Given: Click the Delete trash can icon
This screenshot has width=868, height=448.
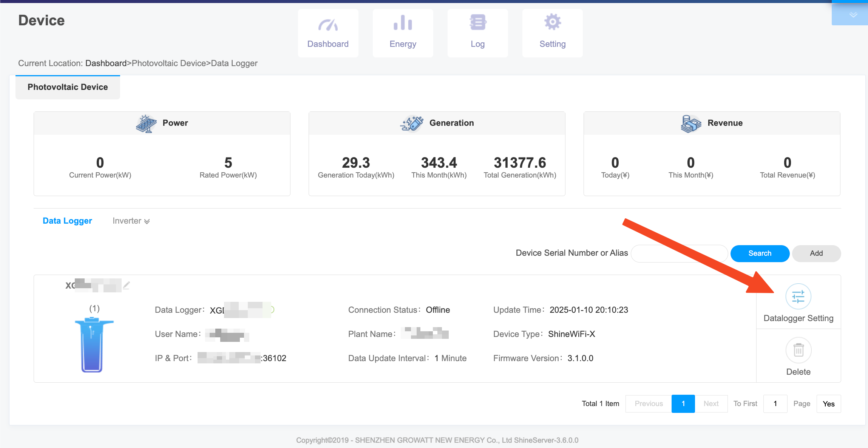Looking at the screenshot, I should (x=798, y=350).
